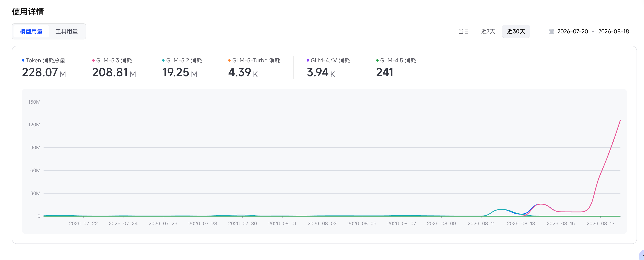Click the 90M y-axis label

click(x=35, y=148)
